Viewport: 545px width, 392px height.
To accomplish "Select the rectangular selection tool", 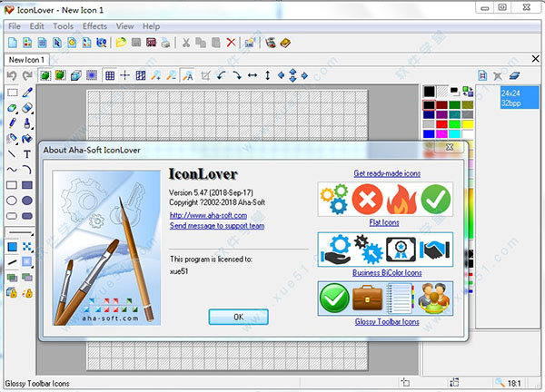I will tap(12, 93).
